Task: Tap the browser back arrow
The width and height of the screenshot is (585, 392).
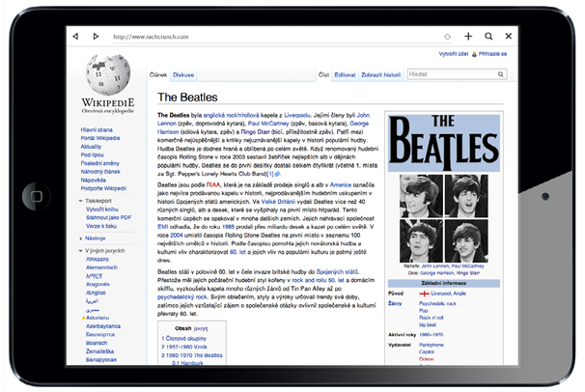Action: click(76, 36)
